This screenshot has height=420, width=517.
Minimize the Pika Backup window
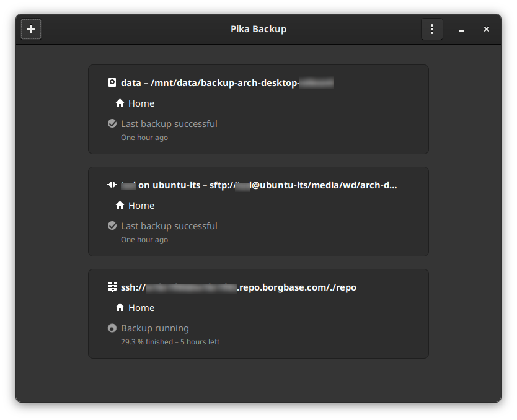(x=462, y=30)
